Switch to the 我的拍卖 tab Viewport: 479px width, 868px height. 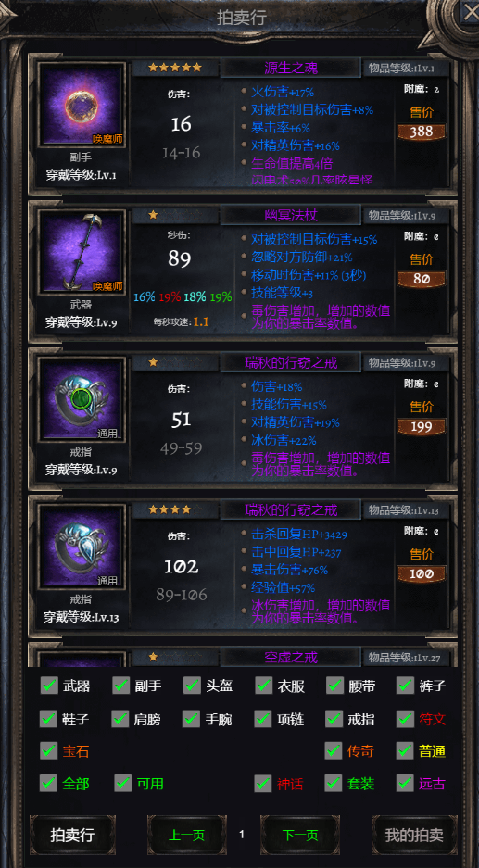[x=414, y=835]
